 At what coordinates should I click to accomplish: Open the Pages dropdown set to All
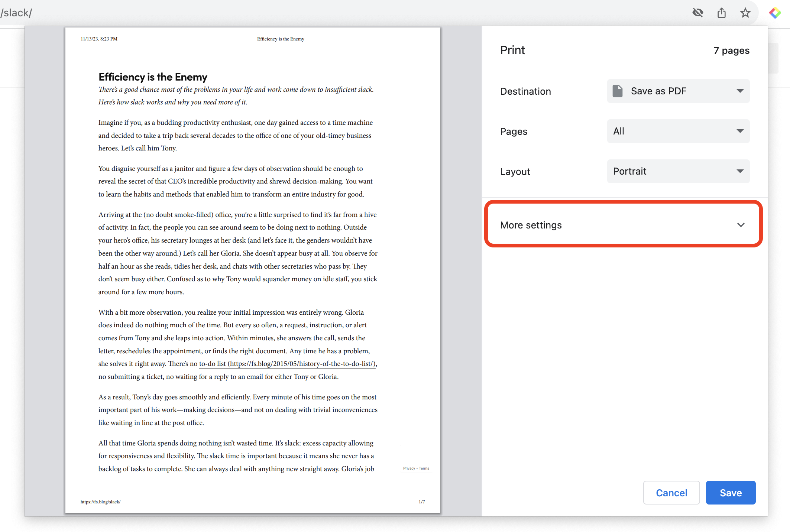678,131
